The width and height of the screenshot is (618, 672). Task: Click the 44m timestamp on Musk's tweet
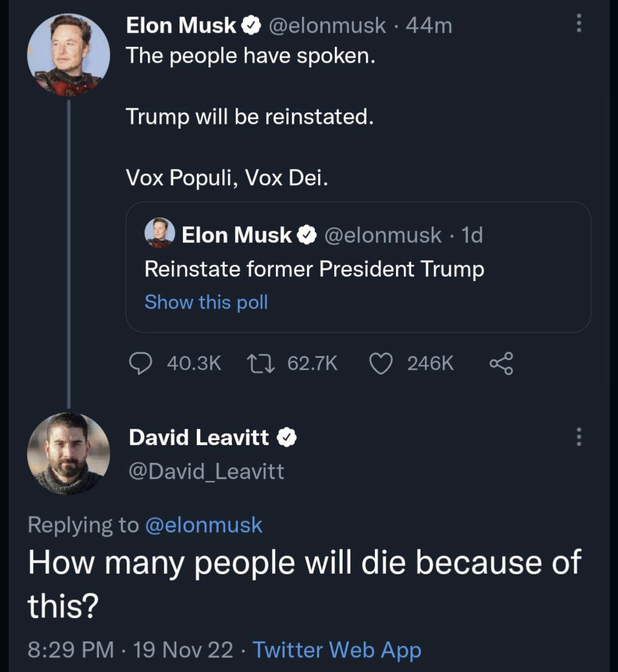[x=428, y=26]
